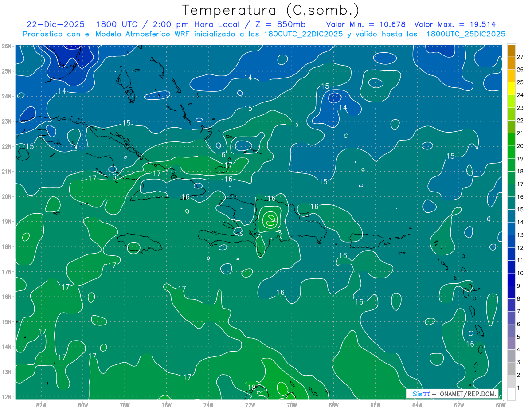
Task: Click "2:00 pm Hora Local" text
Action: pyautogui.click(x=196, y=24)
